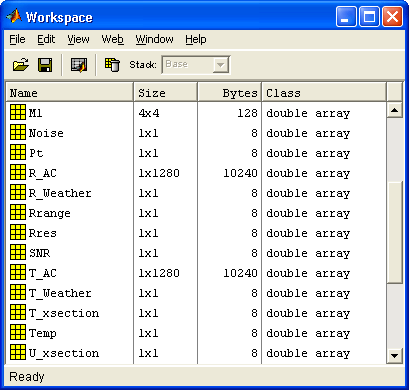Select the variable name Noise

coord(46,133)
